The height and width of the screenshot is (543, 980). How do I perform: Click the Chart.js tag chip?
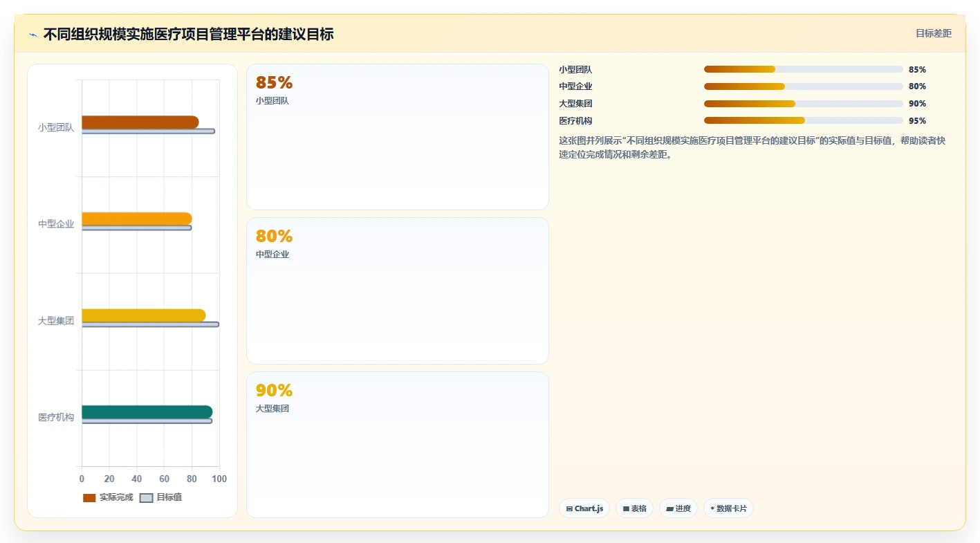pos(584,508)
